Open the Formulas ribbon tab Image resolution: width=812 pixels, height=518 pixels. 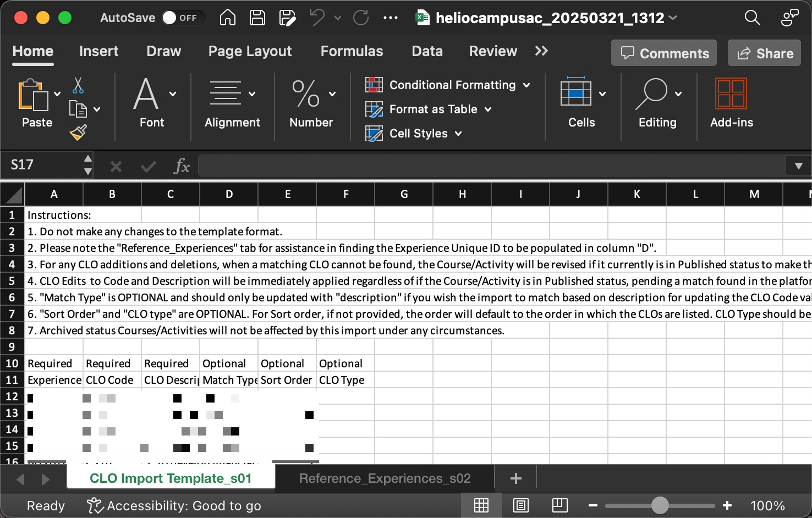(x=352, y=51)
